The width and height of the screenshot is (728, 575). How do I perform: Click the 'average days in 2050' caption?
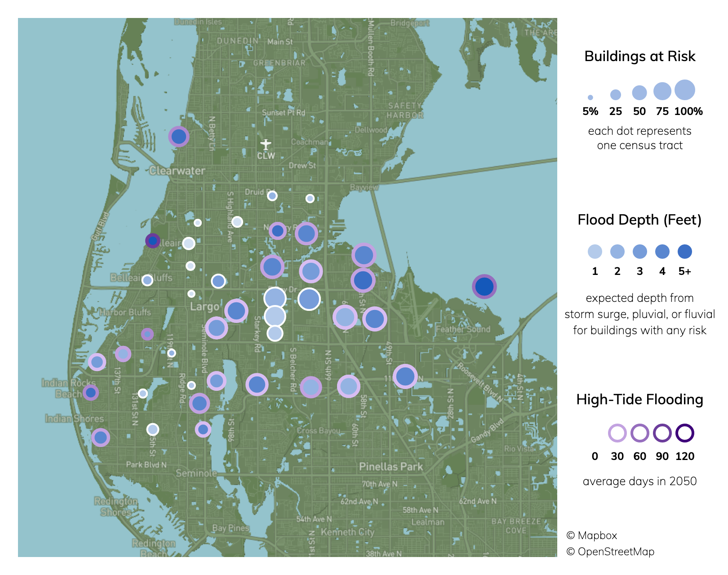point(640,481)
